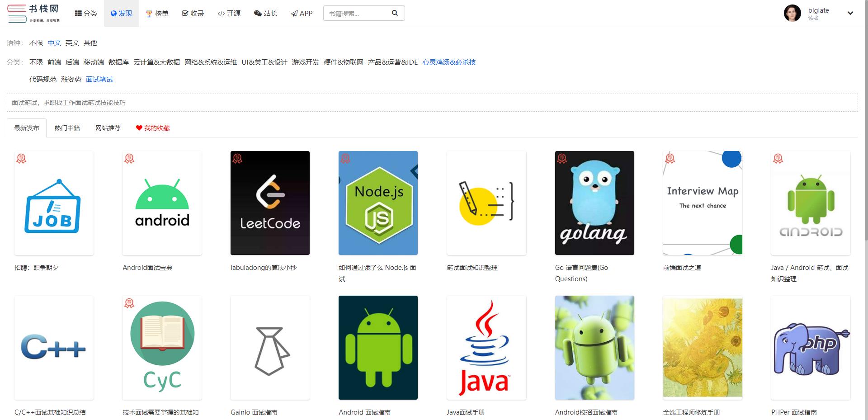The height and width of the screenshot is (420, 868).
Task: Open the yellow circle pencil cover
Action: point(486,203)
